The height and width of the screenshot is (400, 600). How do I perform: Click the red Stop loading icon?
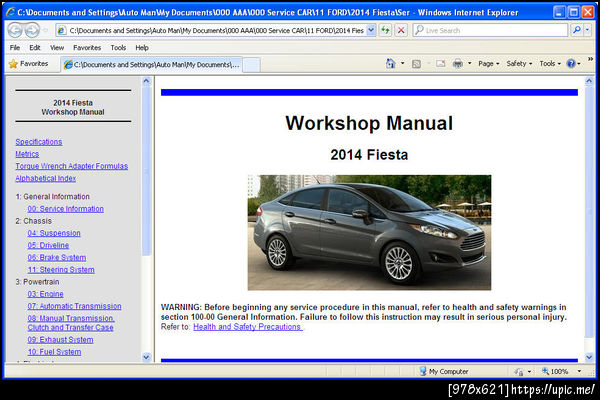click(x=401, y=30)
